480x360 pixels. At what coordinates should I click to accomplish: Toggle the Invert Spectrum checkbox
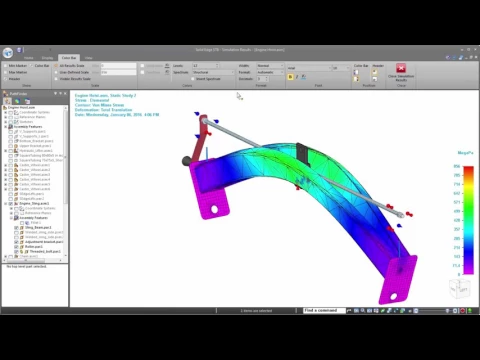click(x=193, y=79)
